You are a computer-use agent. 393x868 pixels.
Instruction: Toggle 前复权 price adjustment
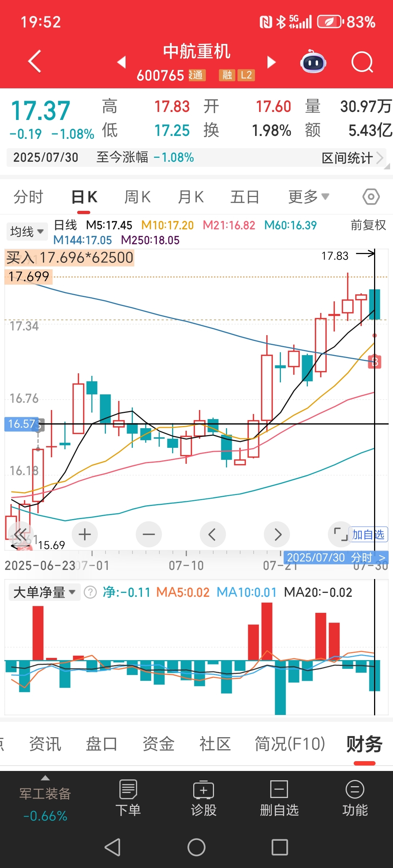pos(368,225)
